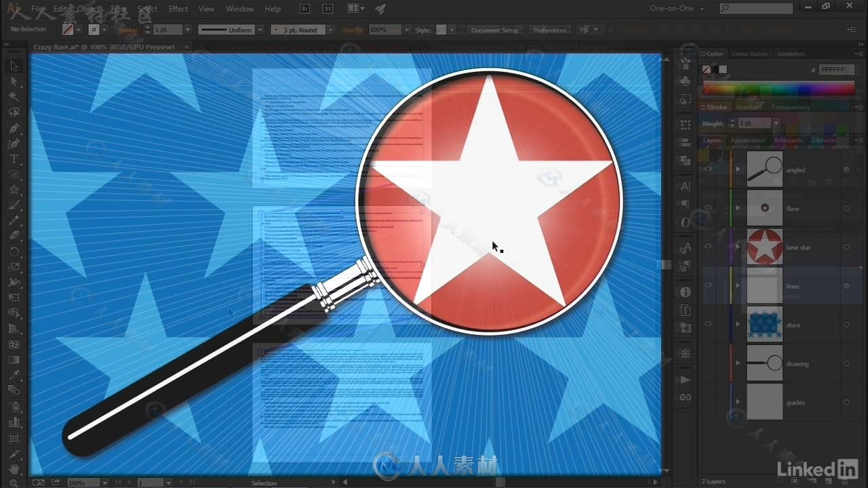This screenshot has height=488, width=868.
Task: Hide the angled layer
Action: [x=708, y=169]
